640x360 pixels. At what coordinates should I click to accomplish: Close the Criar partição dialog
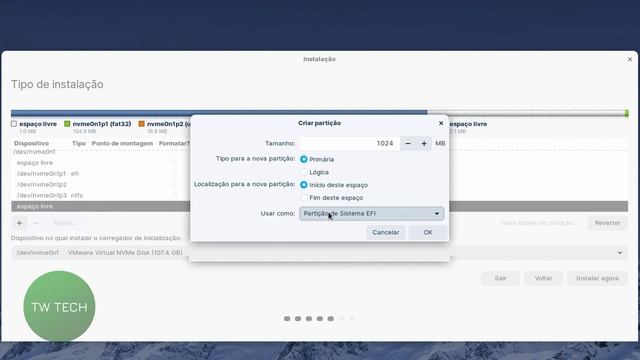coord(441,123)
